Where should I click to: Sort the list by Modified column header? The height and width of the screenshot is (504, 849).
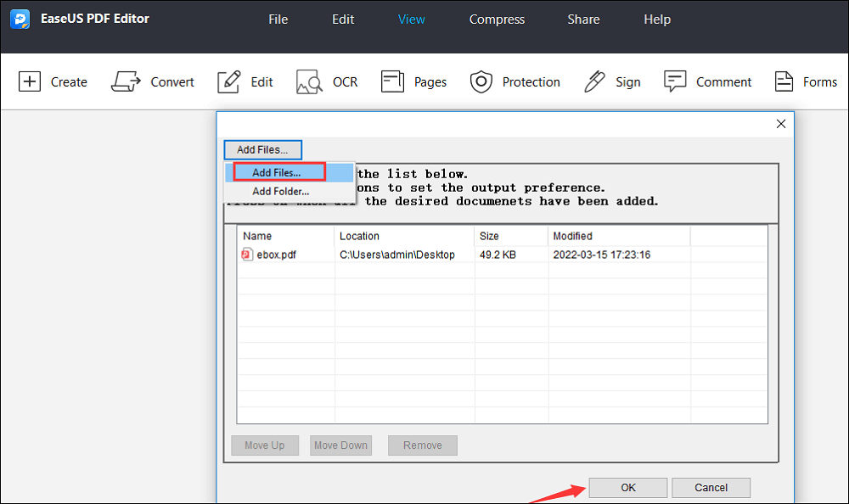pos(619,236)
